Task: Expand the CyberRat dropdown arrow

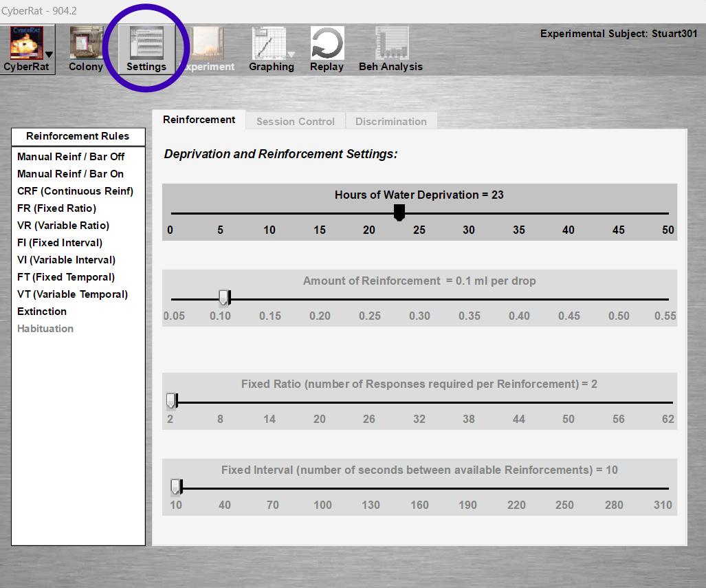Action: click(49, 54)
